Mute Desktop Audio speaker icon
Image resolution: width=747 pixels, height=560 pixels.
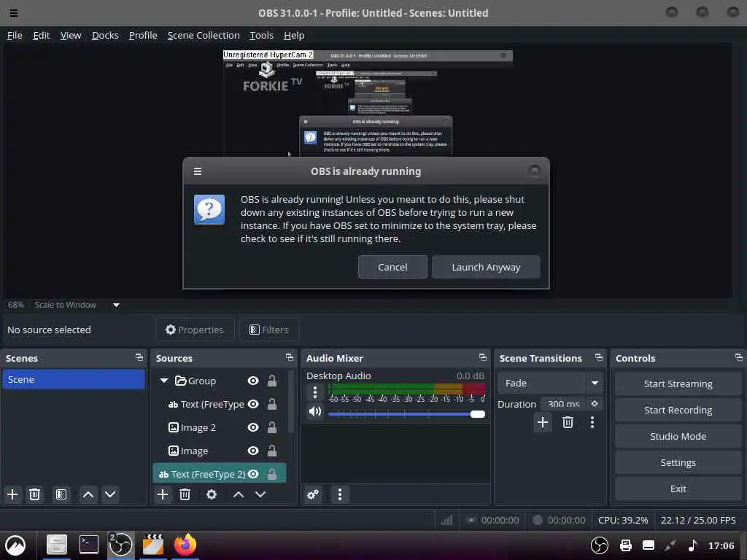click(315, 411)
